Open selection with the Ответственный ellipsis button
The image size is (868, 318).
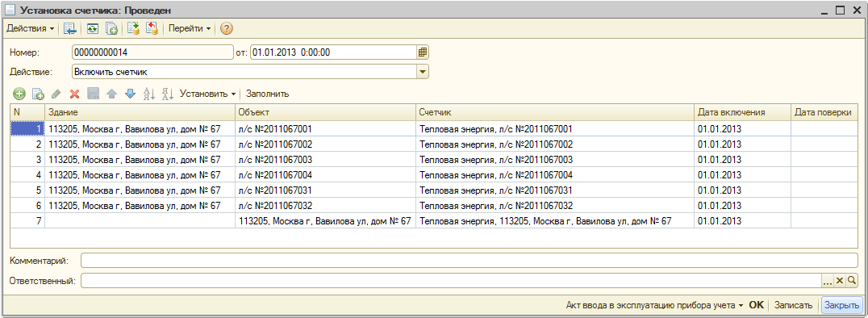(828, 281)
